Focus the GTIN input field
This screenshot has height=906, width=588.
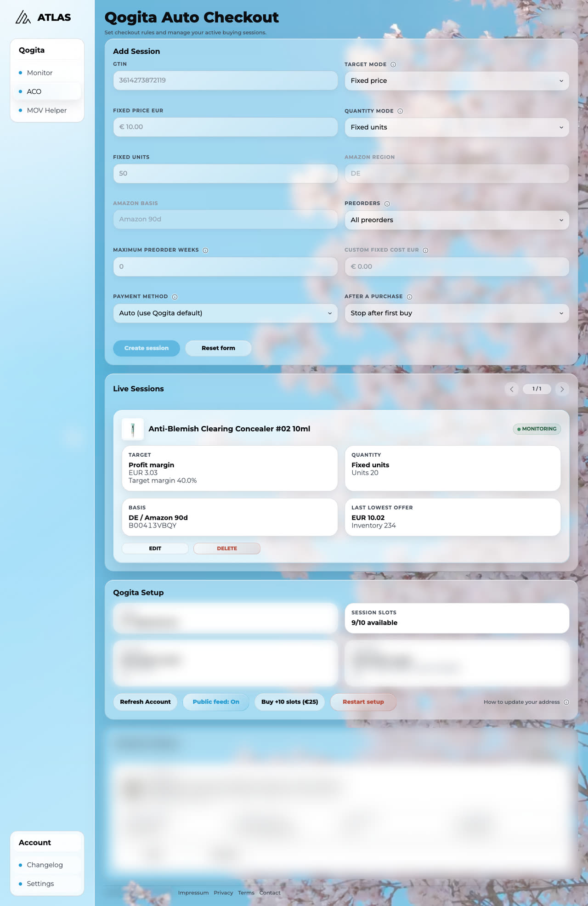click(x=225, y=80)
